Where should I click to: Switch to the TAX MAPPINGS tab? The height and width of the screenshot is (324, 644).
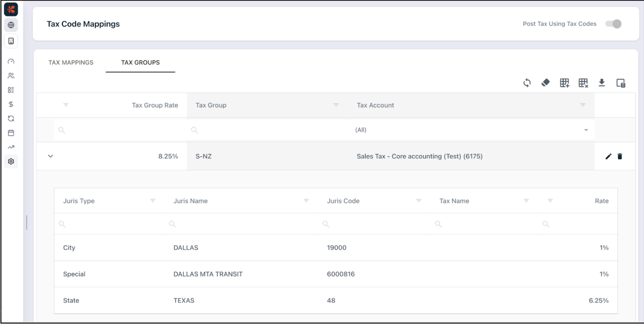click(71, 62)
